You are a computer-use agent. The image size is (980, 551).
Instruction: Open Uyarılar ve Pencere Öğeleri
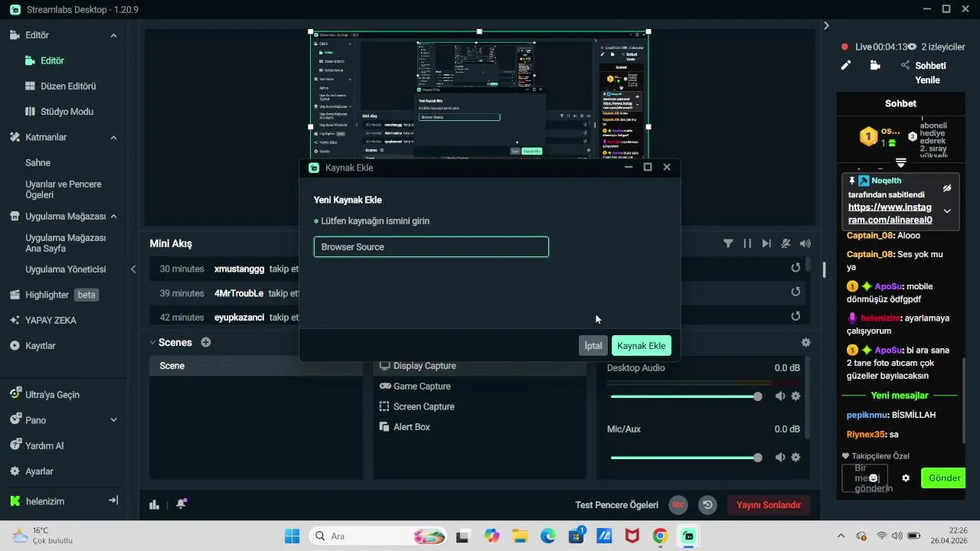click(64, 189)
